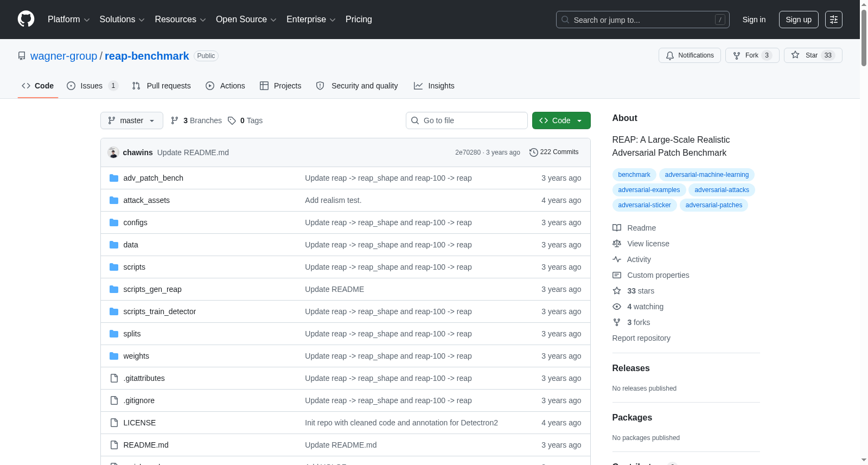Click the .gitattributes file icon

coord(114,378)
